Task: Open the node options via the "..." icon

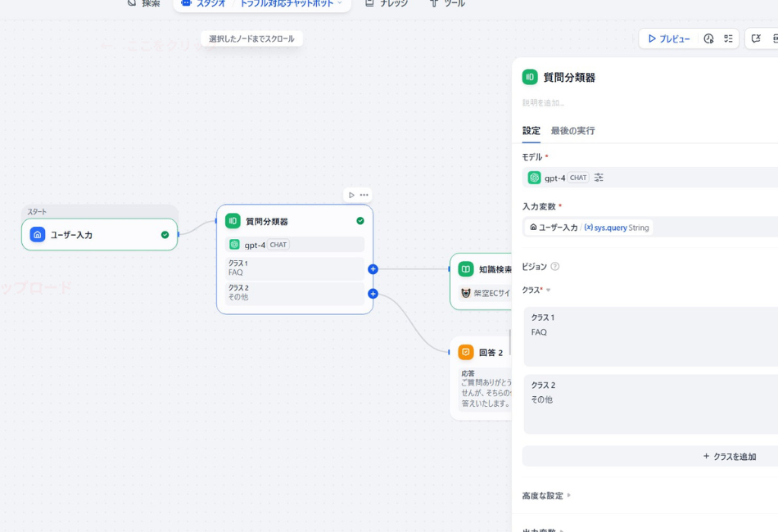Action: point(363,194)
